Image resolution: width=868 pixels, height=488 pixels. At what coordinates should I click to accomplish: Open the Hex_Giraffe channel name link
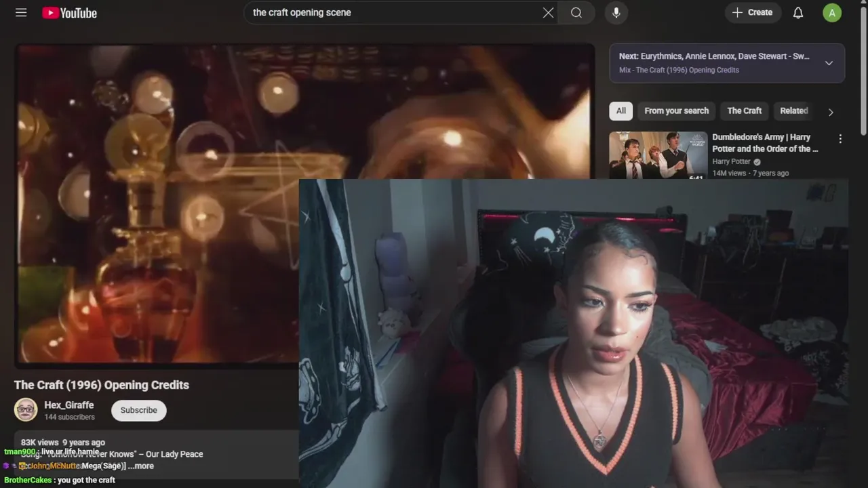tap(69, 405)
